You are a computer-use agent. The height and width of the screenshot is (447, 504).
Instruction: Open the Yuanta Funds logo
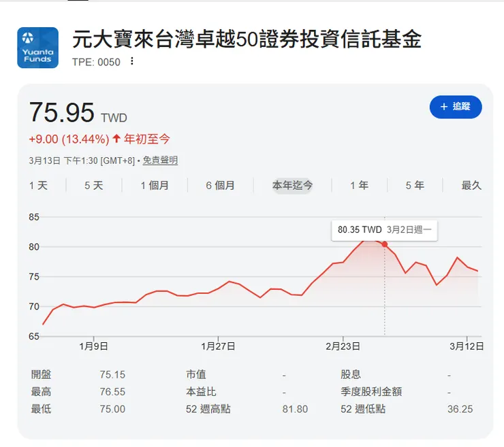37,48
